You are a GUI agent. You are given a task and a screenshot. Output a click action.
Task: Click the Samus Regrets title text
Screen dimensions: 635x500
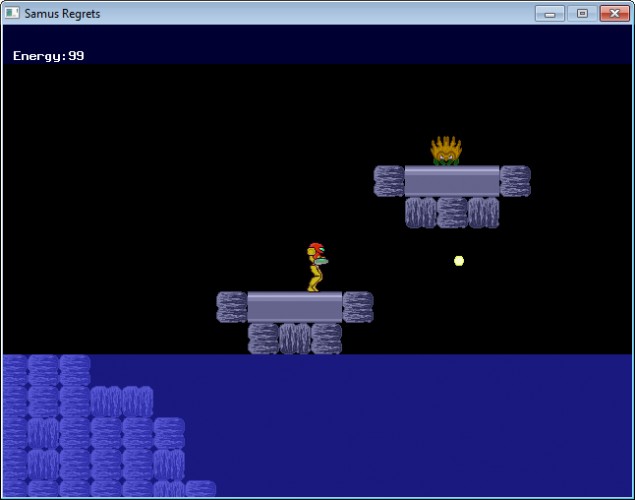coord(62,14)
